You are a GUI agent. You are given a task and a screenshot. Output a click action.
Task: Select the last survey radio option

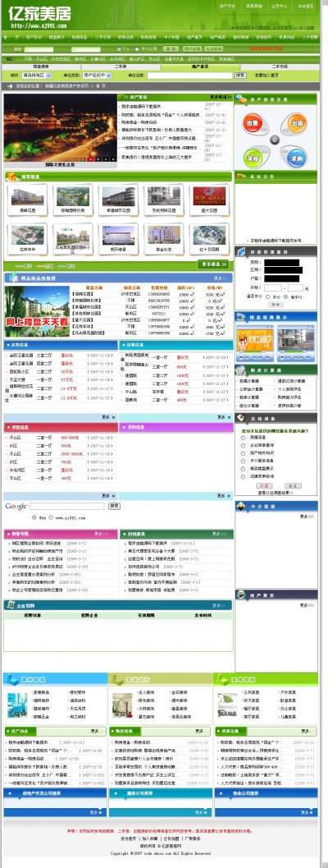tap(244, 476)
